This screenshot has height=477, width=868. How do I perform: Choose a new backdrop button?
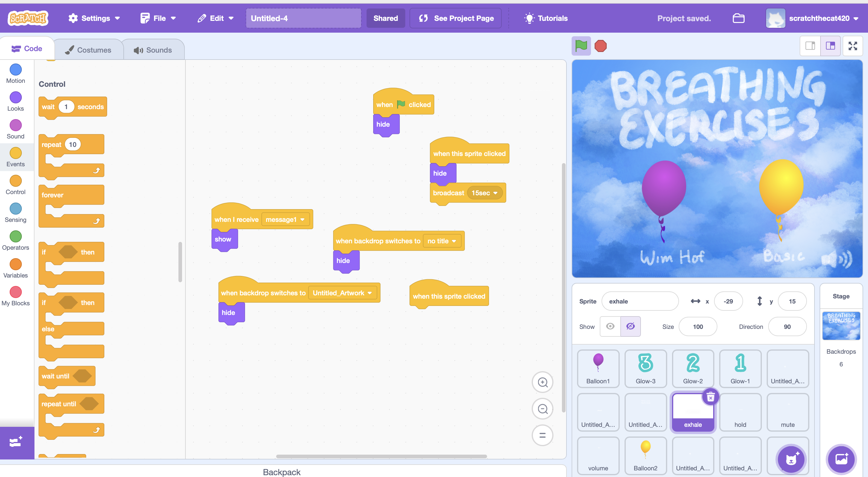pos(841,459)
